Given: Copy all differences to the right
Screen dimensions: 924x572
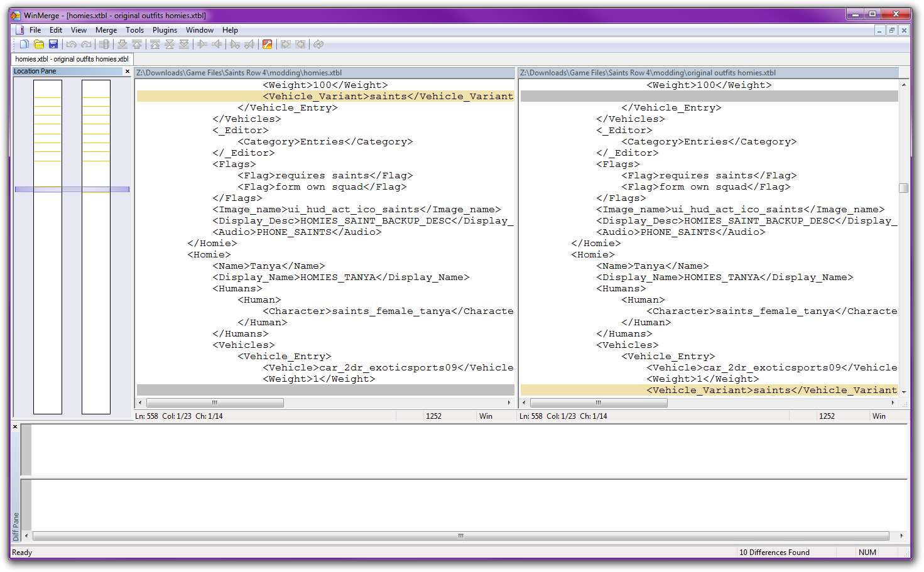Looking at the screenshot, I should click(x=286, y=44).
